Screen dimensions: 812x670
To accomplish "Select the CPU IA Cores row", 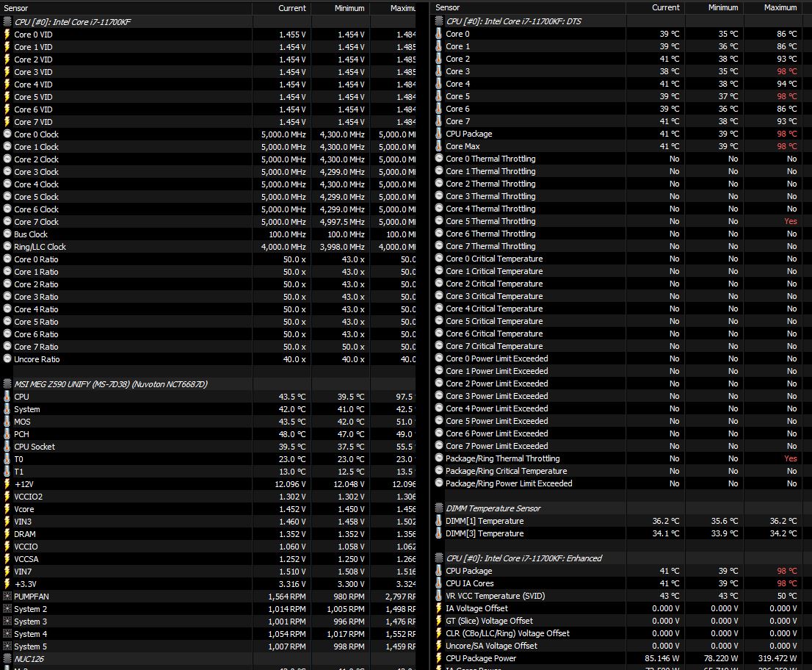I will tap(621, 583).
